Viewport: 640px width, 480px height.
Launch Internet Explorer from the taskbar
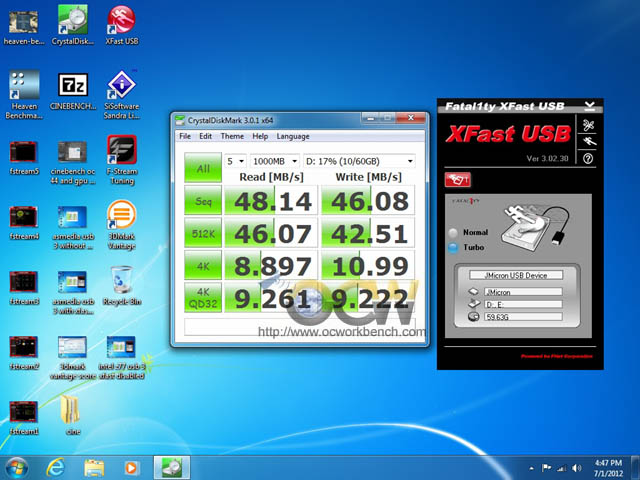(55, 468)
